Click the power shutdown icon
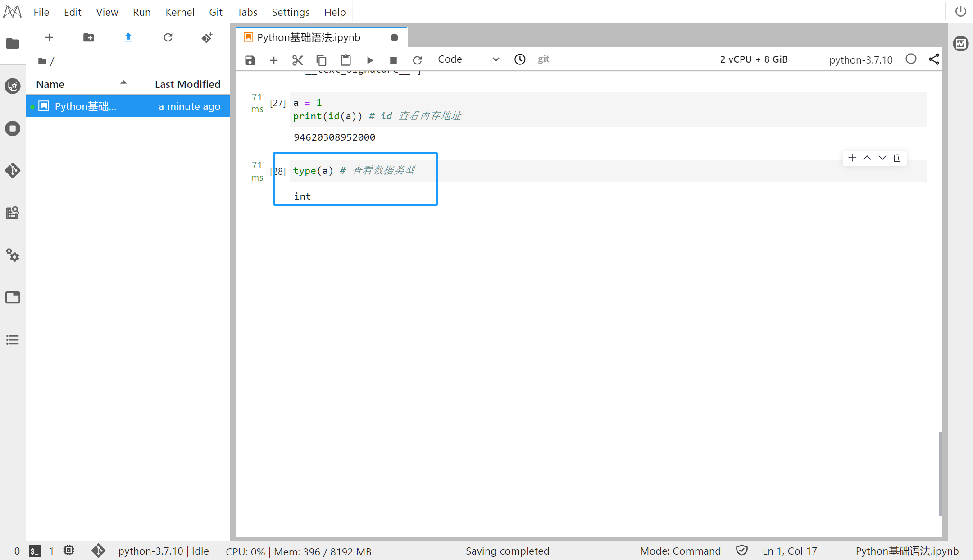The height and width of the screenshot is (560, 973). point(960,11)
